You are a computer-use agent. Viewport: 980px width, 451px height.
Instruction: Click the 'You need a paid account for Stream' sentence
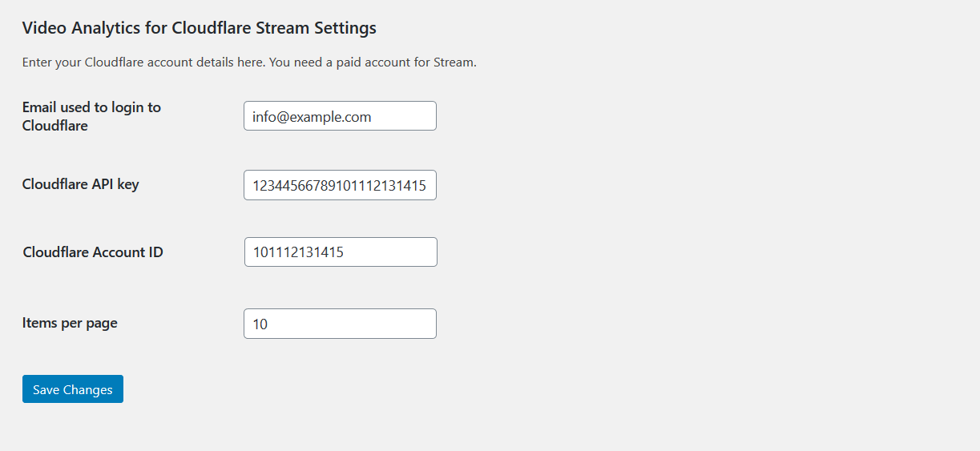[373, 62]
